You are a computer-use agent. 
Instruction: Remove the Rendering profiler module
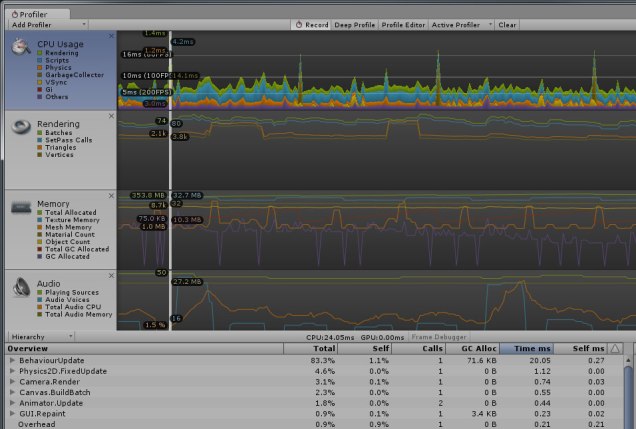point(111,116)
